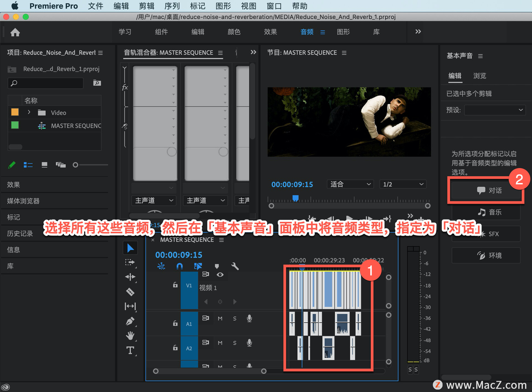The width and height of the screenshot is (532, 392).
Task: Switch project panel to freeform view
Action: point(61,165)
